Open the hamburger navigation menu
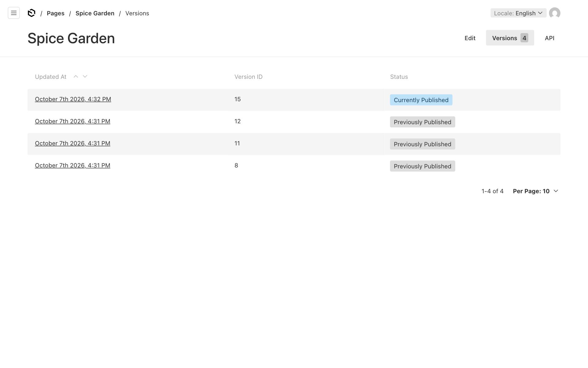 [14, 13]
